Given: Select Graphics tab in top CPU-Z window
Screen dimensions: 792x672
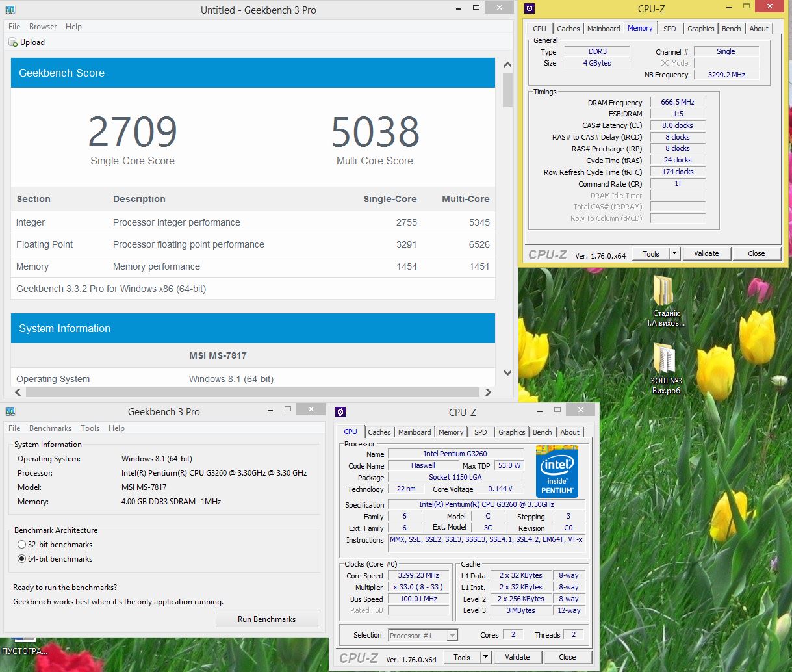Looking at the screenshot, I should [x=701, y=29].
